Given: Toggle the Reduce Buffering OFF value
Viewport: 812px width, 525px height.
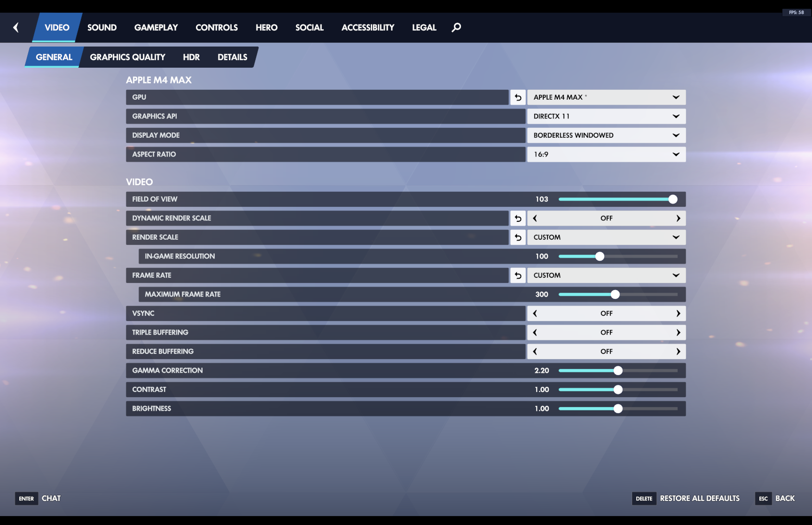Looking at the screenshot, I should (606, 352).
